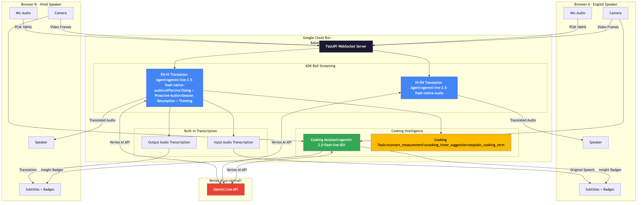Viewport: 644px width, 205px height.
Task: Click Video Frames label in Browser B
Action: tap(61, 27)
